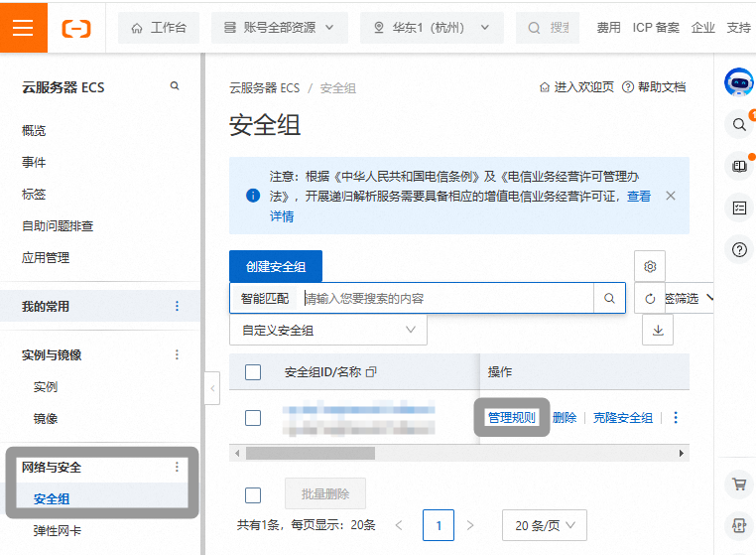
Task: Open the 华东1（杭州） region selector
Action: tap(432, 28)
